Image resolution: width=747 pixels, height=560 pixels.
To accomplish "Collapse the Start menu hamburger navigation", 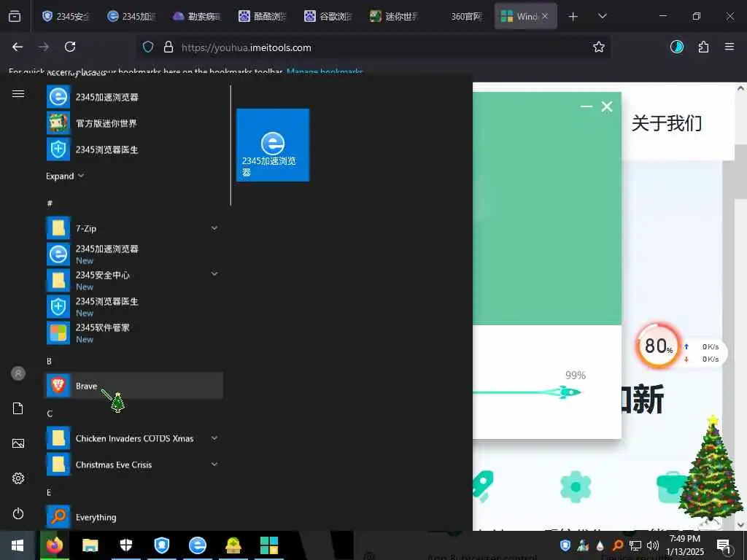I will click(x=18, y=94).
